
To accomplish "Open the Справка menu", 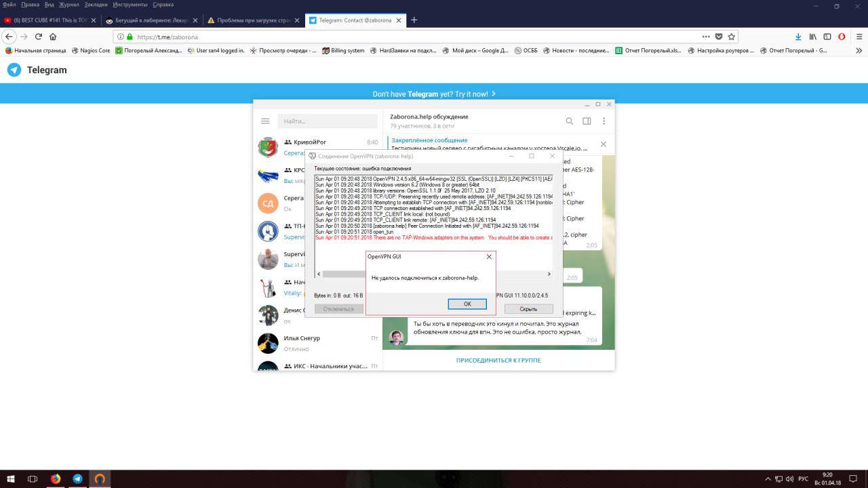I will click(x=163, y=5).
